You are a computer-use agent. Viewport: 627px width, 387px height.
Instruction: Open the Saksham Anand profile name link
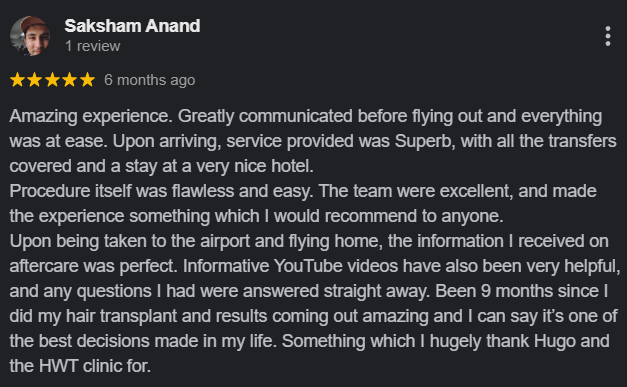point(132,26)
